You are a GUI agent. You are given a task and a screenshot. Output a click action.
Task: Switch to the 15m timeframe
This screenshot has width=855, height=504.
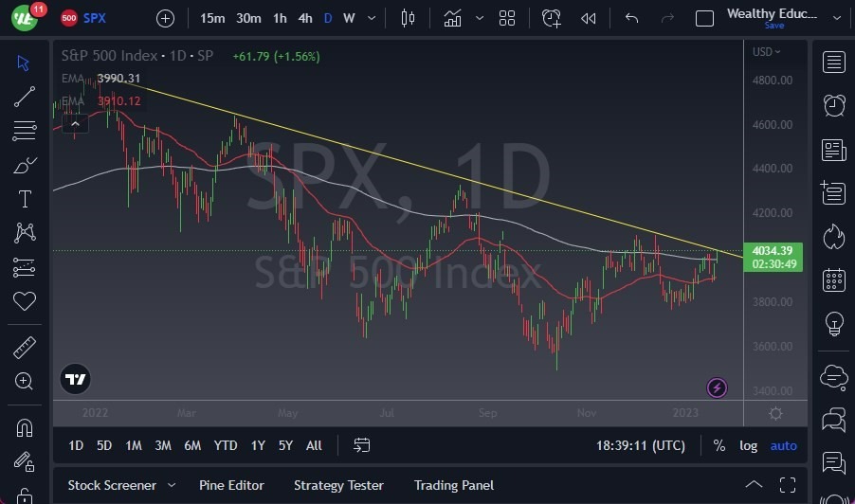pos(212,19)
